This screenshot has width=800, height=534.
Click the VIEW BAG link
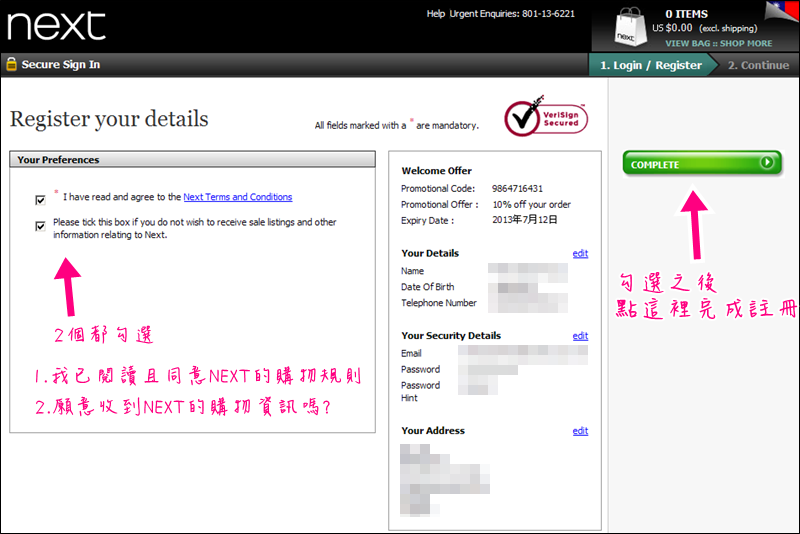point(687,43)
